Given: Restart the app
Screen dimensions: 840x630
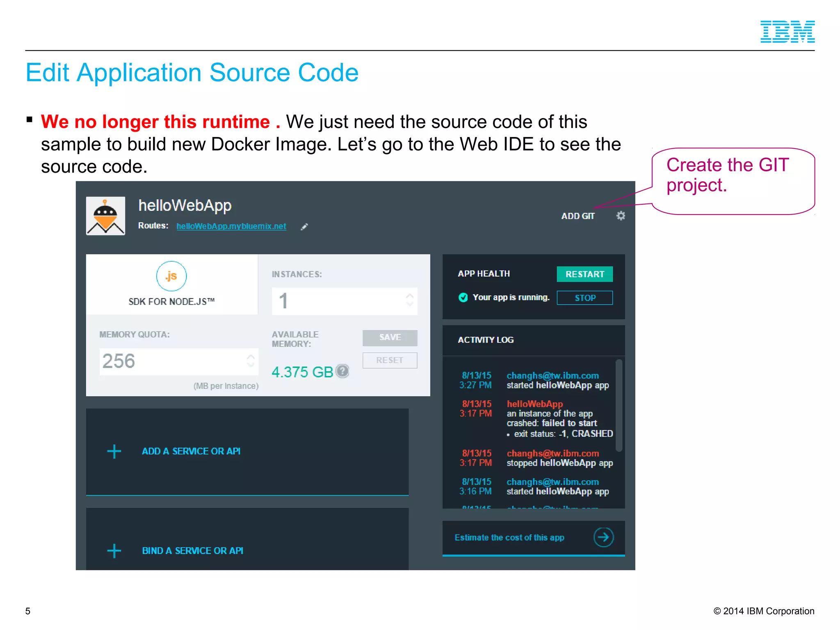Looking at the screenshot, I should 585,274.
